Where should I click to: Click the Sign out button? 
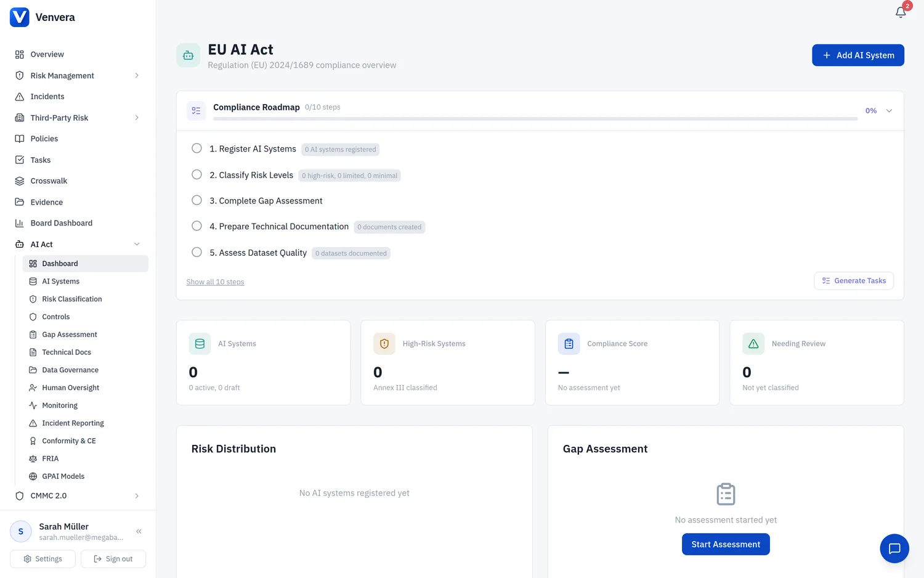113,559
